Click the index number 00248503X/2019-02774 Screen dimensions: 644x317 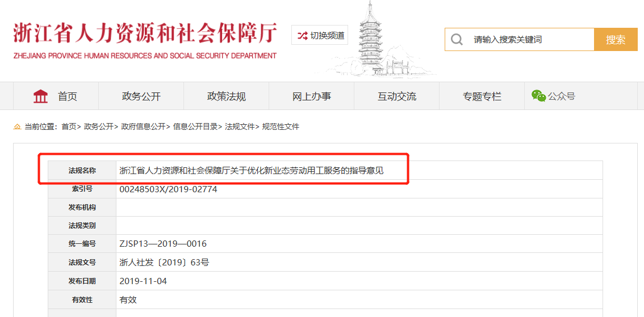pos(168,189)
